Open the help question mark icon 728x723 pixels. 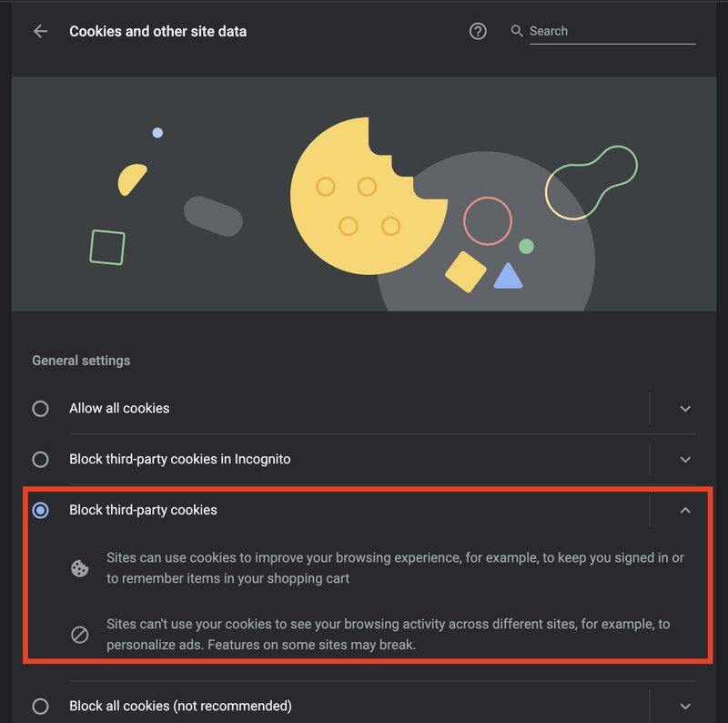pos(478,31)
